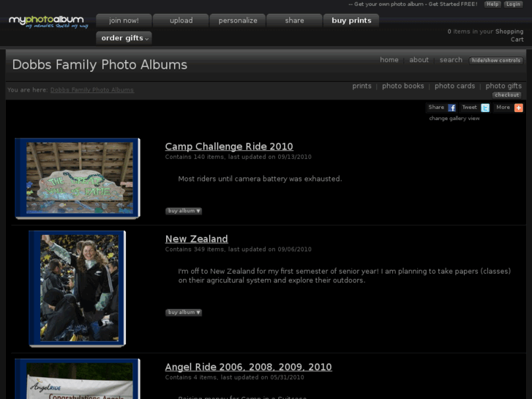
Task: Click the Twitter bird icon
Action: pyautogui.click(x=485, y=108)
